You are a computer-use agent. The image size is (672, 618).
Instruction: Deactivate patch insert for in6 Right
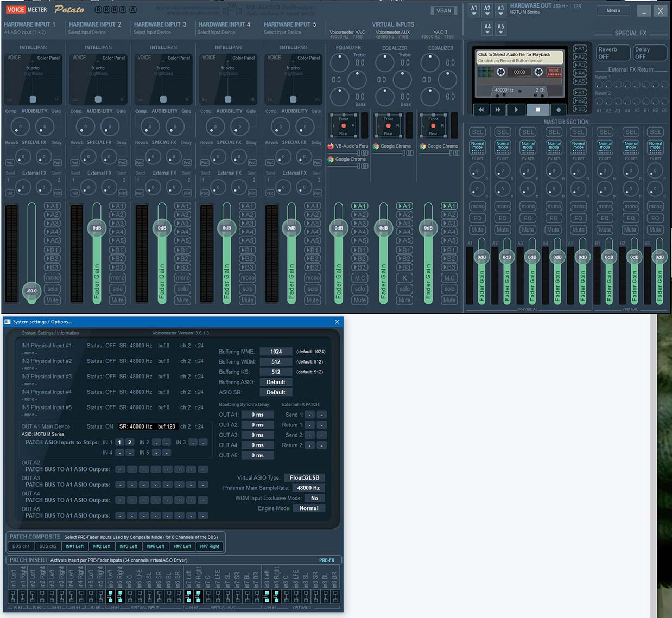pos(121,596)
